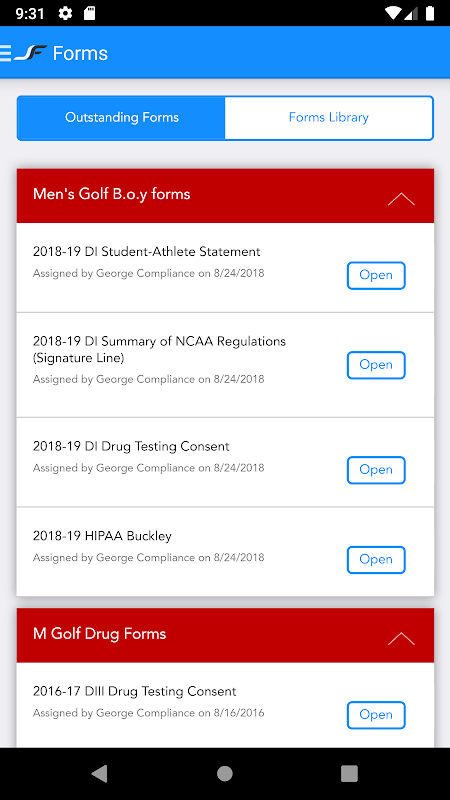The image size is (450, 800).
Task: Open the 2016-17 DIII Drug Testing Consent
Action: (x=376, y=715)
